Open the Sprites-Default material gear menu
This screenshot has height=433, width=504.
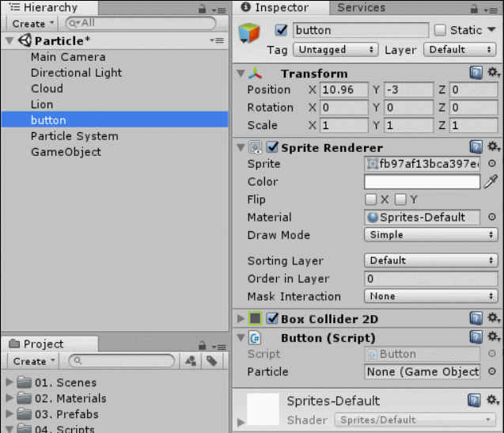(493, 401)
